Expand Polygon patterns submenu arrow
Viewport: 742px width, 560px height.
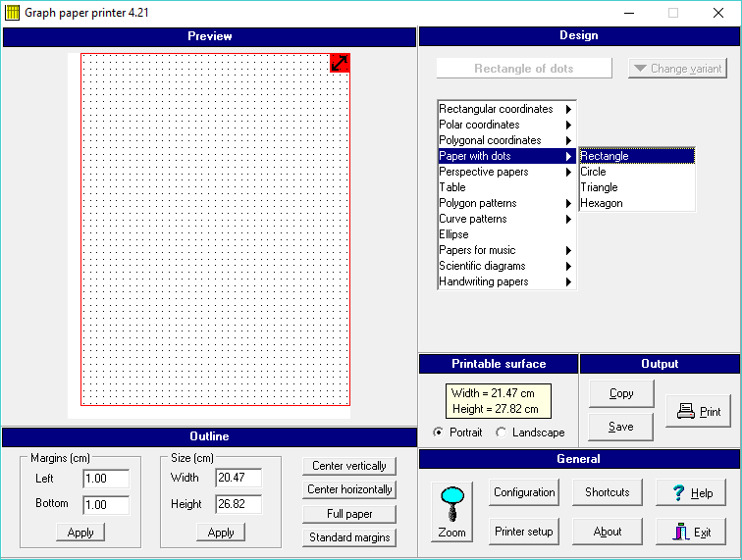(x=568, y=203)
